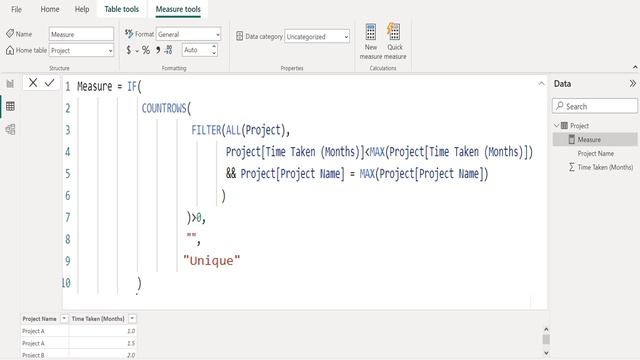Switch to the Home tab
Viewport: 640px width, 360px height.
pos(50,9)
